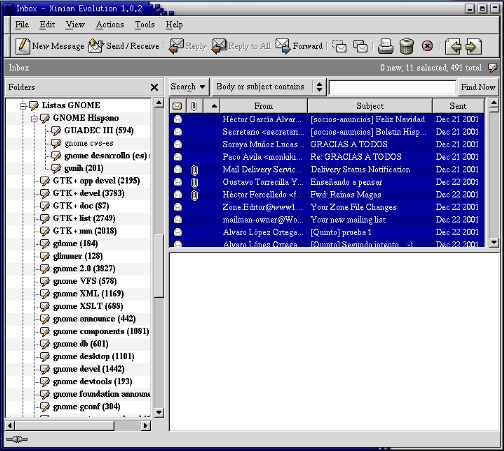
Task: Click the Forward mail icon
Action: [x=283, y=46]
